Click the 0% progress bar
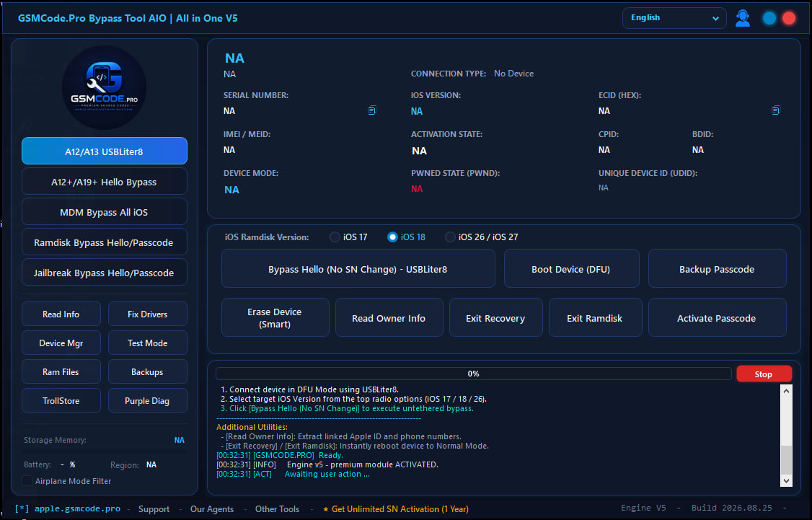This screenshot has height=520, width=812. (x=473, y=374)
